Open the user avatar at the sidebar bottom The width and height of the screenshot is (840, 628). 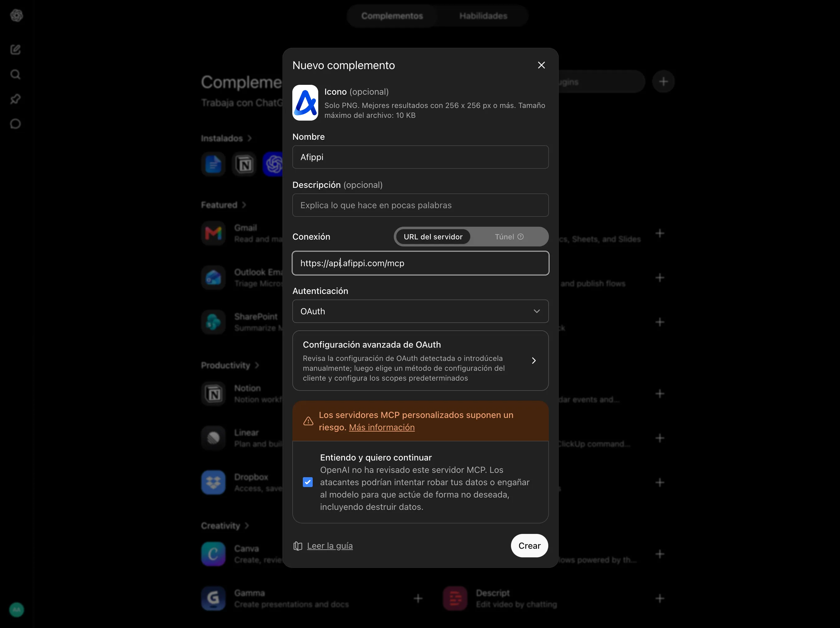coord(16,610)
